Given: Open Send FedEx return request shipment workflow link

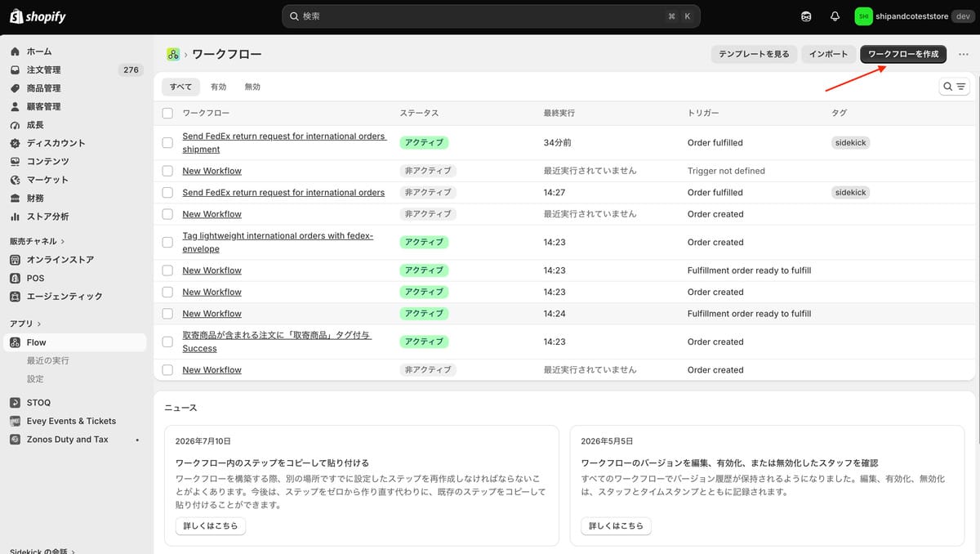Looking at the screenshot, I should (284, 143).
